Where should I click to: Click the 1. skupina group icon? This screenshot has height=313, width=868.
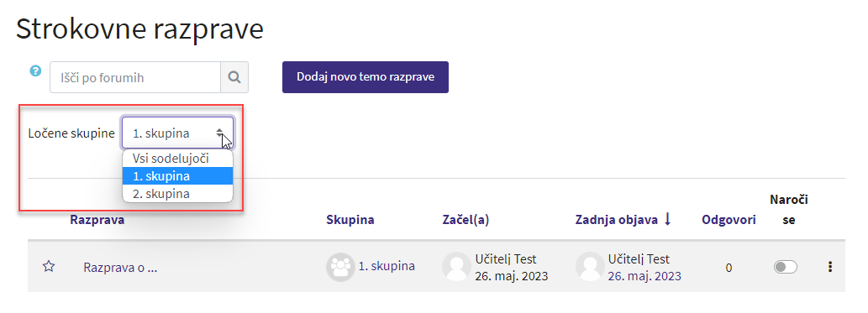point(340,267)
